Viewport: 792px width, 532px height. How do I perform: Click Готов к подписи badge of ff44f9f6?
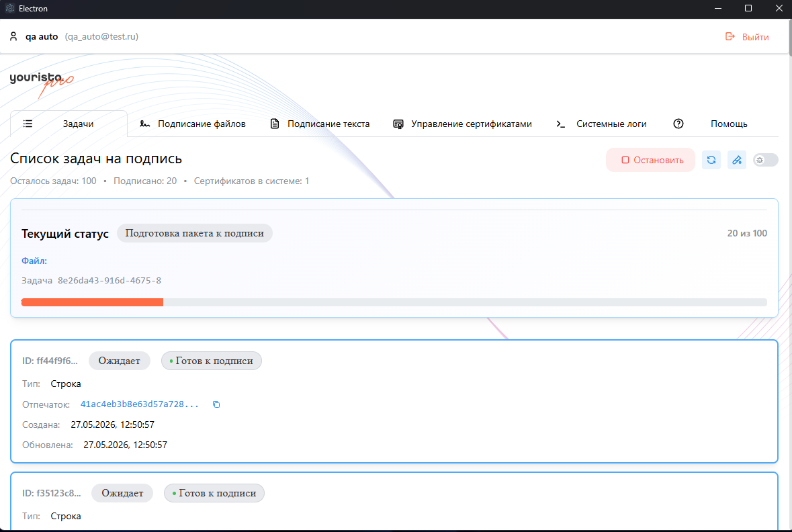pos(211,361)
